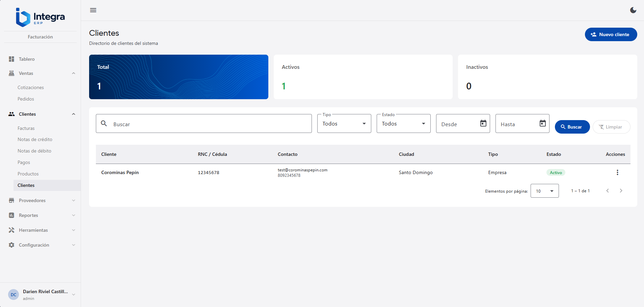
Task: Switch to dark mode moon icon
Action: [x=633, y=10]
